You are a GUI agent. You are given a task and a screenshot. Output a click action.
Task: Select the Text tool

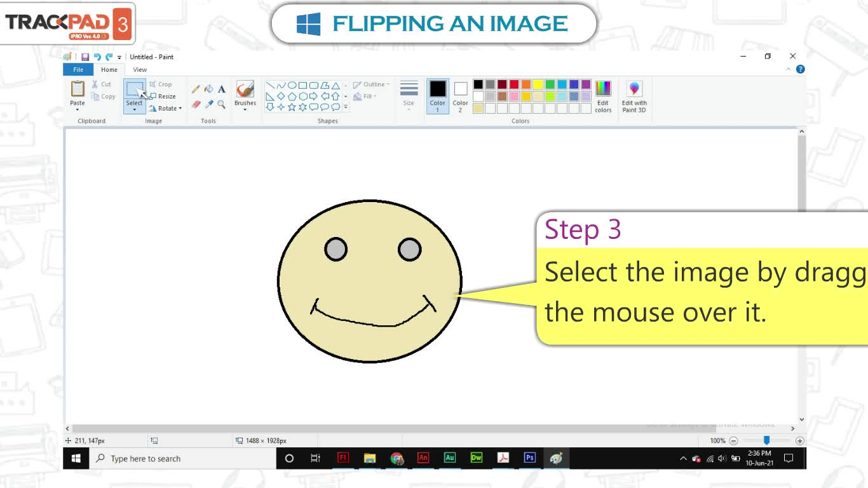click(x=222, y=89)
